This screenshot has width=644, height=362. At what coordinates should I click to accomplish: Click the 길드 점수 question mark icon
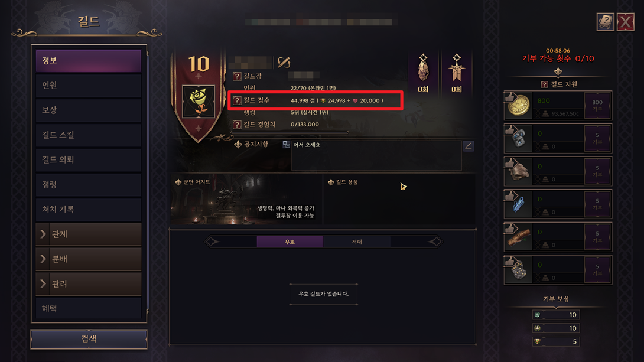237,100
